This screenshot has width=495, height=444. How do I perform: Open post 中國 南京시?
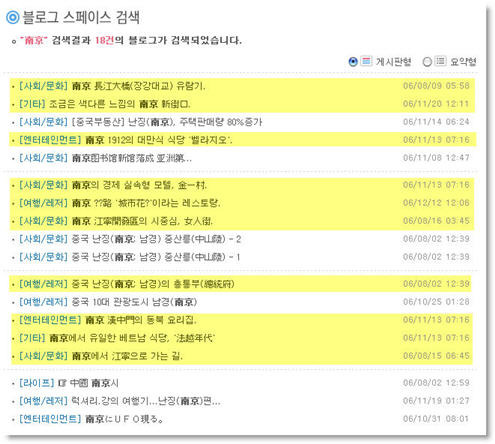pos(88,383)
